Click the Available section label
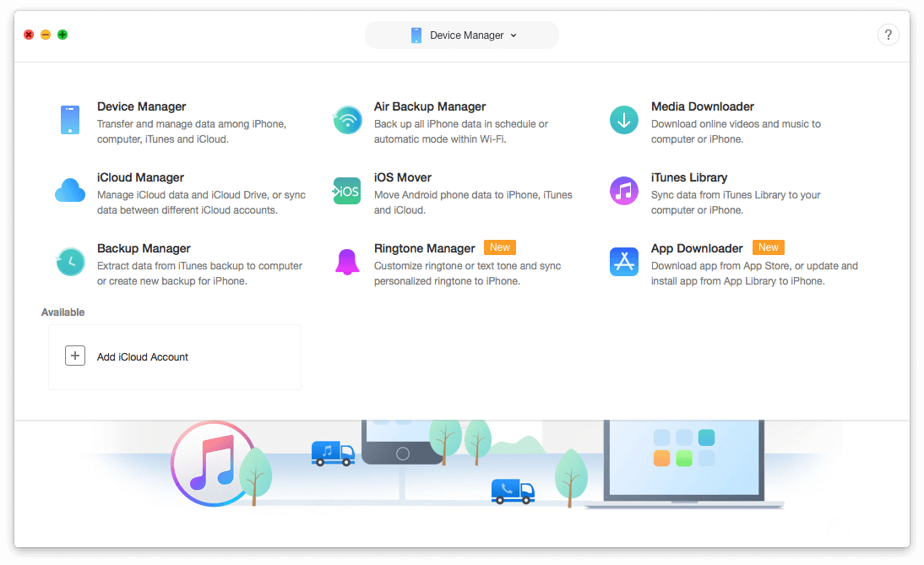Viewport: 924px width, 565px height. [63, 312]
